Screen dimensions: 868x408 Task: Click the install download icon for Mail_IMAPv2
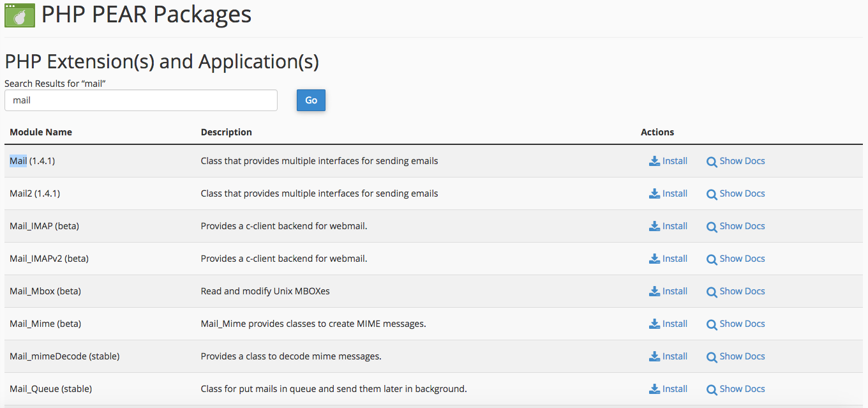click(x=654, y=259)
